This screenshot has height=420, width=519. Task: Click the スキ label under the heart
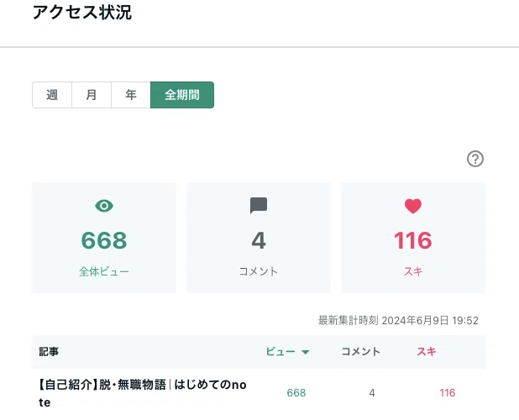[413, 271]
